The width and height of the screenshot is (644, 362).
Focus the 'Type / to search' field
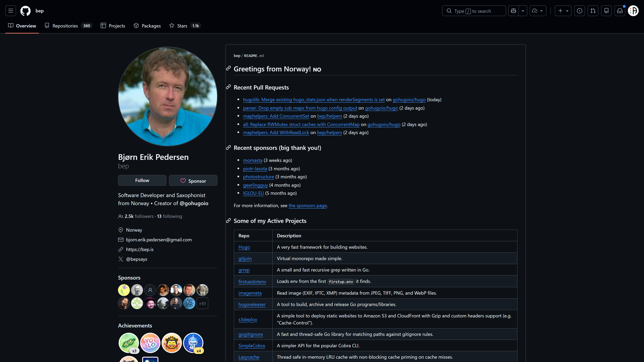click(x=474, y=11)
